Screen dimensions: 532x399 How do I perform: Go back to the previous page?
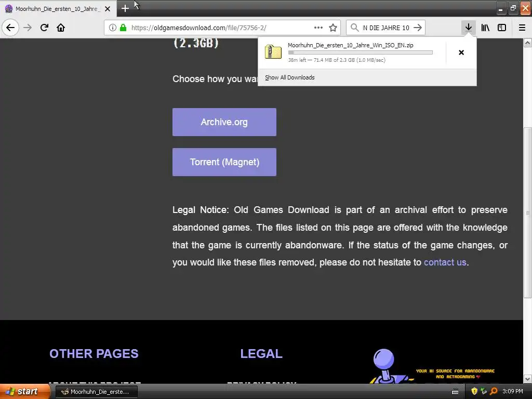(x=10, y=28)
